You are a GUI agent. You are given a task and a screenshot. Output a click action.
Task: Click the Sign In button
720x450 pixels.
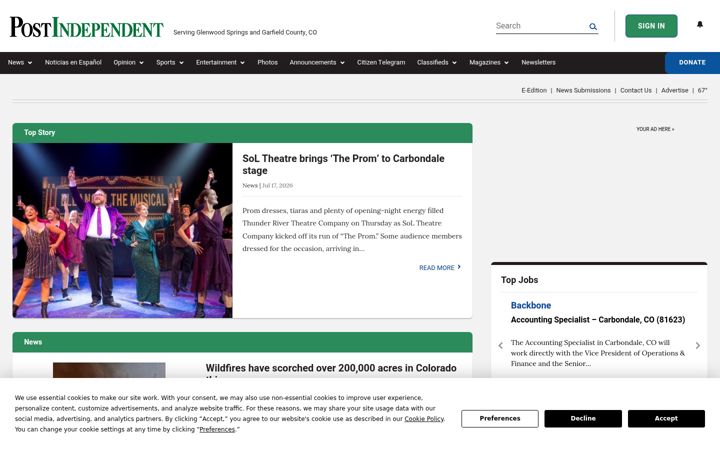[651, 26]
